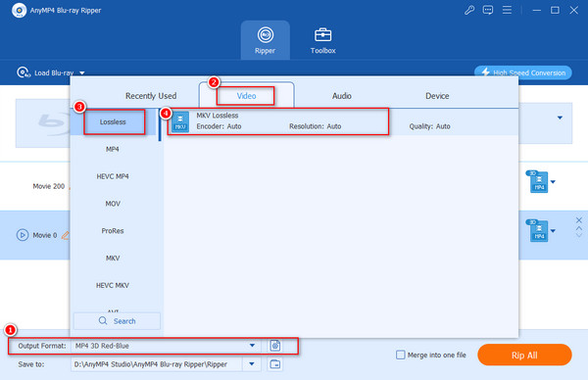Open the custom profile settings icon

275,346
